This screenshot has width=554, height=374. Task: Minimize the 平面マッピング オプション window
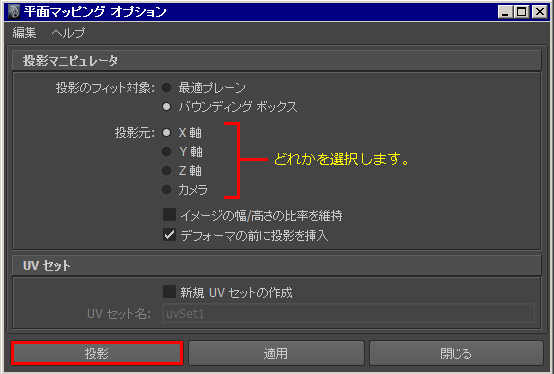click(505, 12)
